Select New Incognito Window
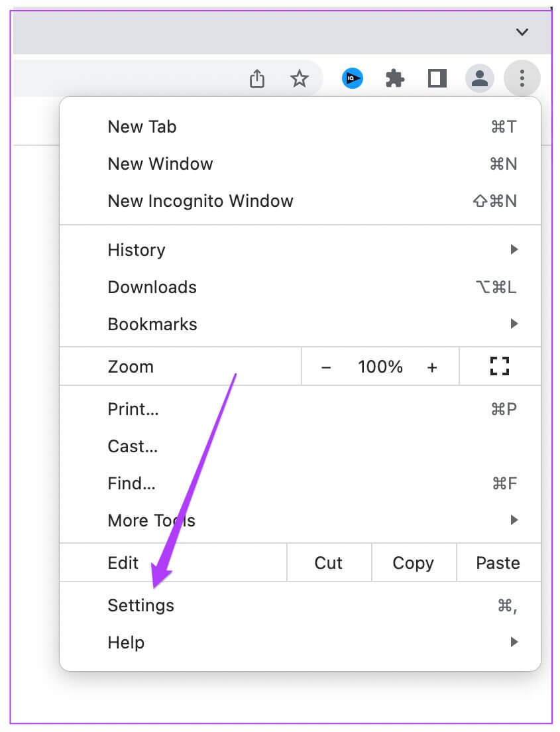This screenshot has height=732, width=560. click(x=200, y=201)
